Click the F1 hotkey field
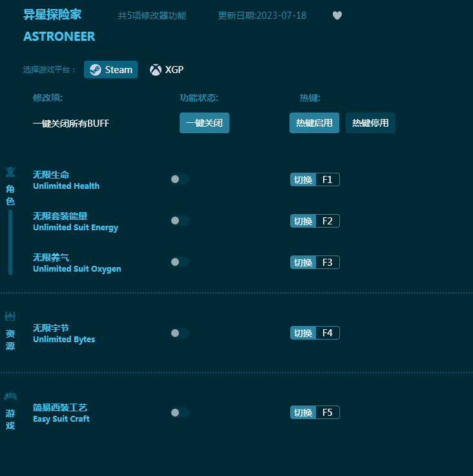The width and height of the screenshot is (473, 476). pyautogui.click(x=328, y=179)
